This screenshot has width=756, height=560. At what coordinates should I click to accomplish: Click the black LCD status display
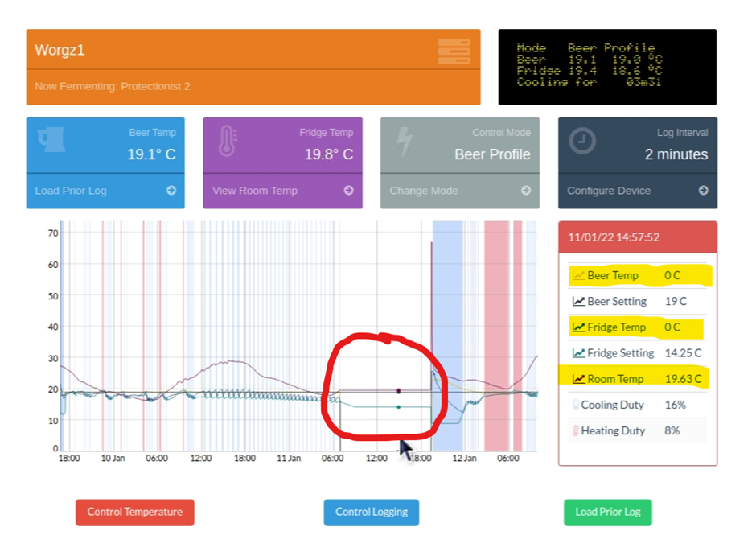tap(607, 67)
